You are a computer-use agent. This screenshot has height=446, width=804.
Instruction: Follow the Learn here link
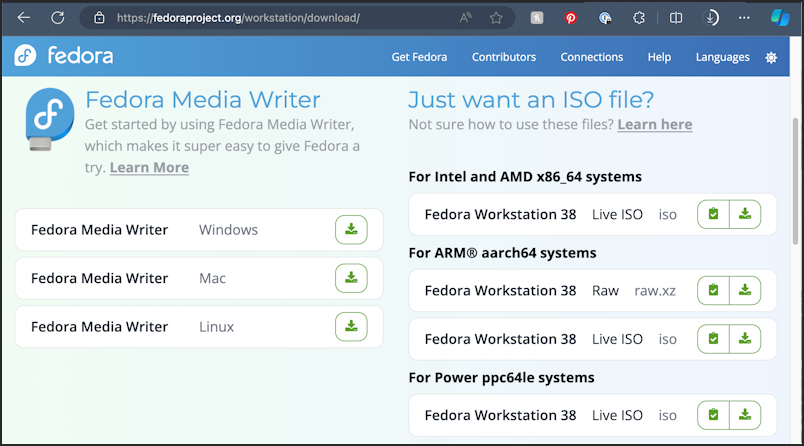tap(655, 125)
